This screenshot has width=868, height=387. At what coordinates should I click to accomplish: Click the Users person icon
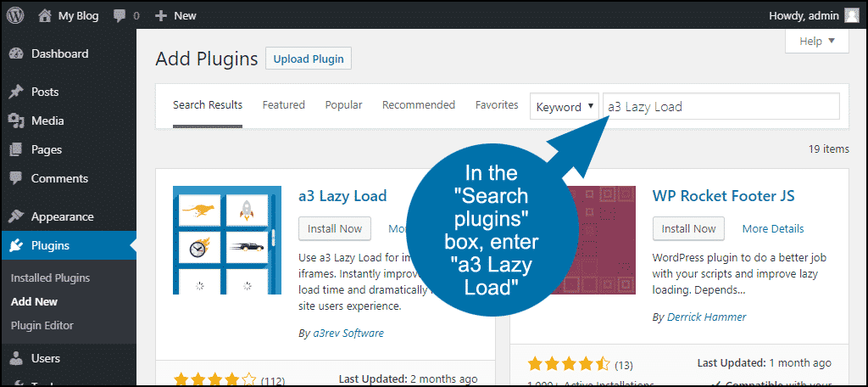pyautogui.click(x=17, y=359)
